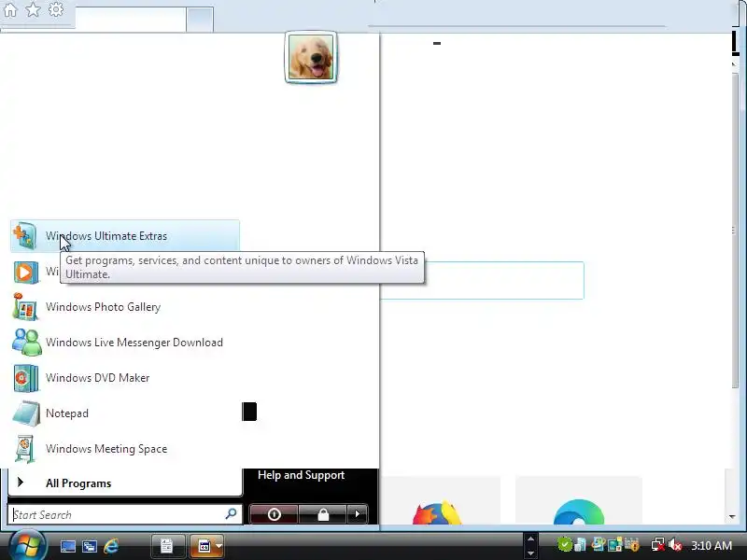Image resolution: width=747 pixels, height=560 pixels.
Task: Click the taskbar down arrow stepper
Action: click(530, 553)
